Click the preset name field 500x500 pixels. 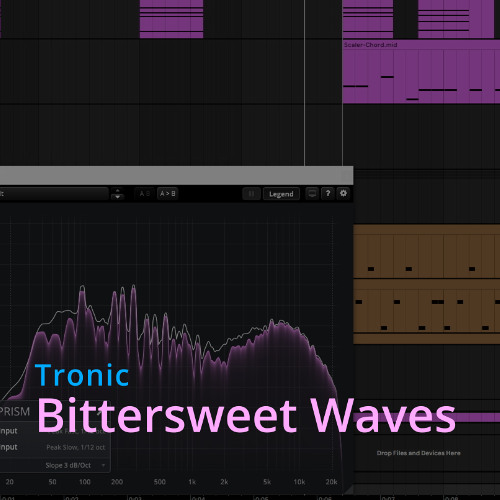pyautogui.click(x=54, y=194)
